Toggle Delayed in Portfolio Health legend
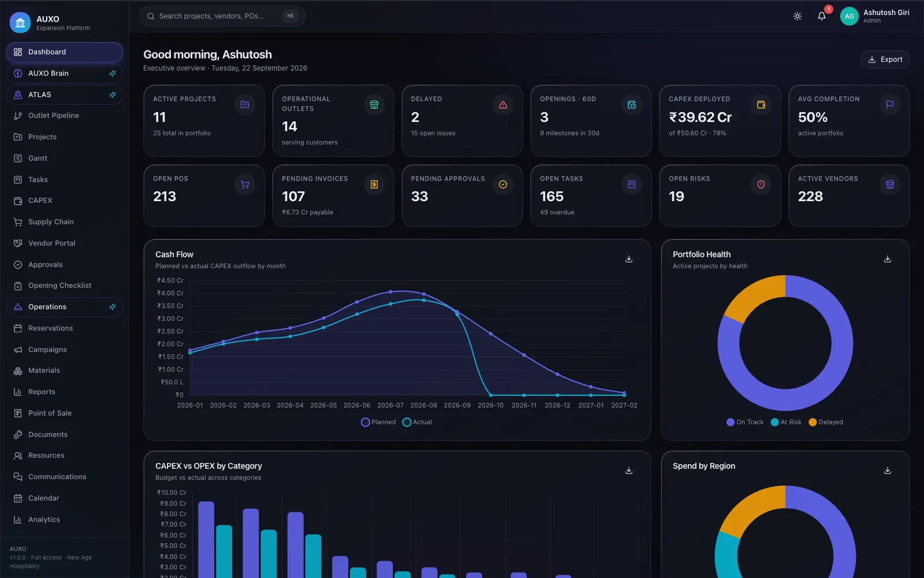This screenshot has height=578, width=924. 826,423
